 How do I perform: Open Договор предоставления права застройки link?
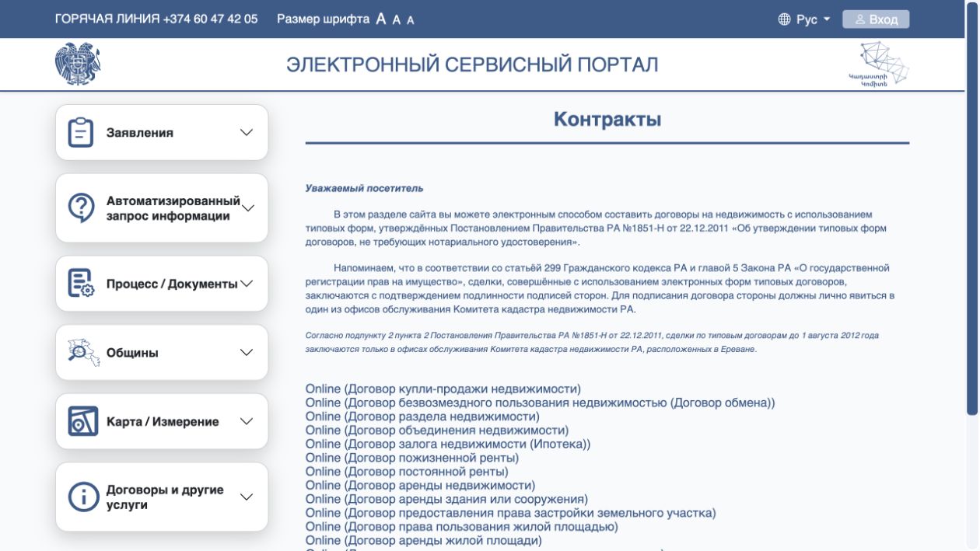tap(510, 513)
